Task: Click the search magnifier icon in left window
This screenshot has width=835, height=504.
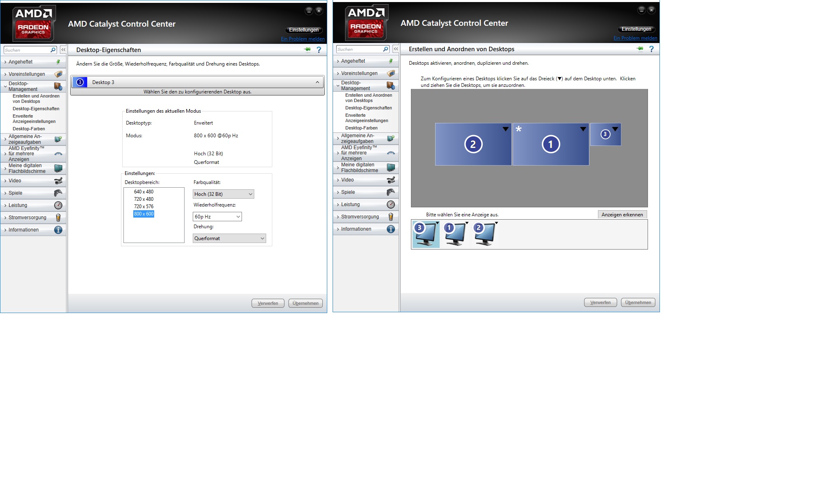Action: click(x=53, y=50)
